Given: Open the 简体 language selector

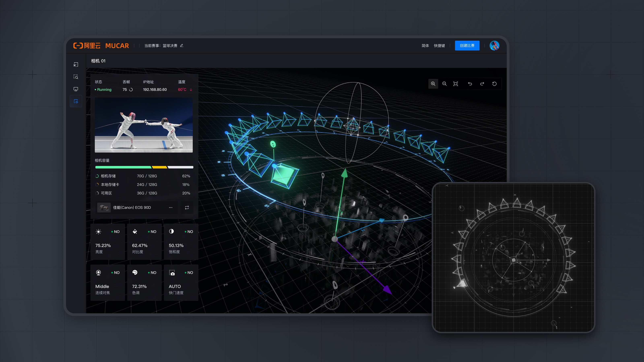Looking at the screenshot, I should 425,45.
